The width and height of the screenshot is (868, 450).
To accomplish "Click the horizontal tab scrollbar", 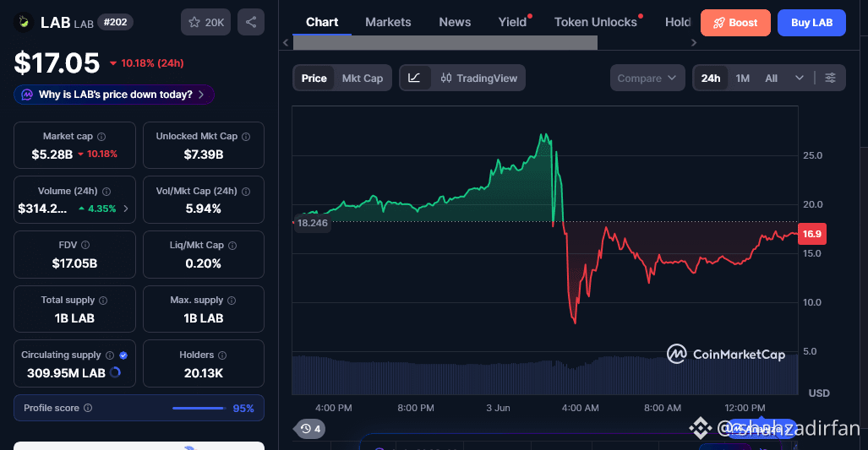I will tap(445, 42).
